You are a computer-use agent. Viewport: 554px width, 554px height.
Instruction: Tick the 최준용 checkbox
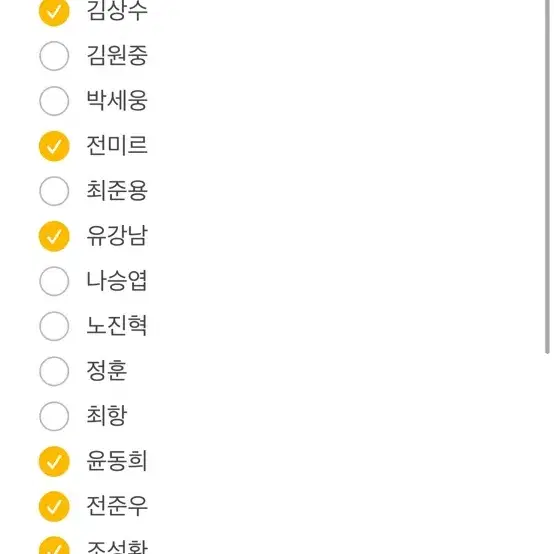54,191
